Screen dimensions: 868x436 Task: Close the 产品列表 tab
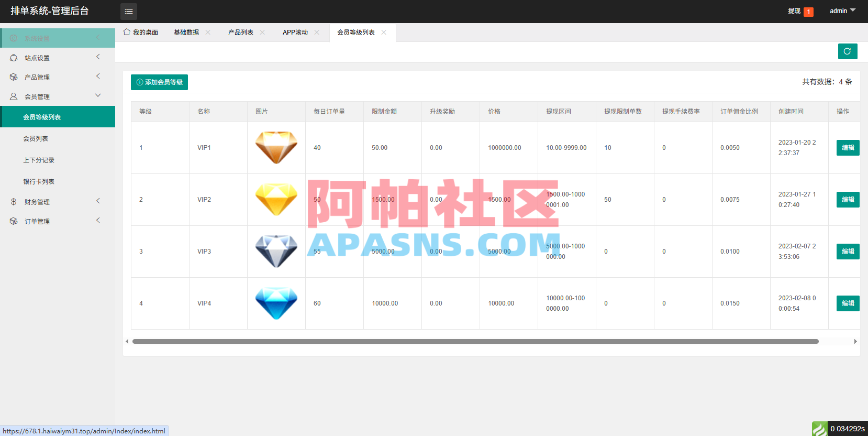(x=262, y=32)
